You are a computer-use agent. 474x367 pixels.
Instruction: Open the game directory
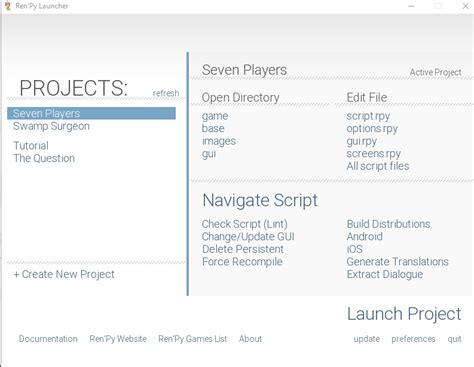tap(215, 116)
